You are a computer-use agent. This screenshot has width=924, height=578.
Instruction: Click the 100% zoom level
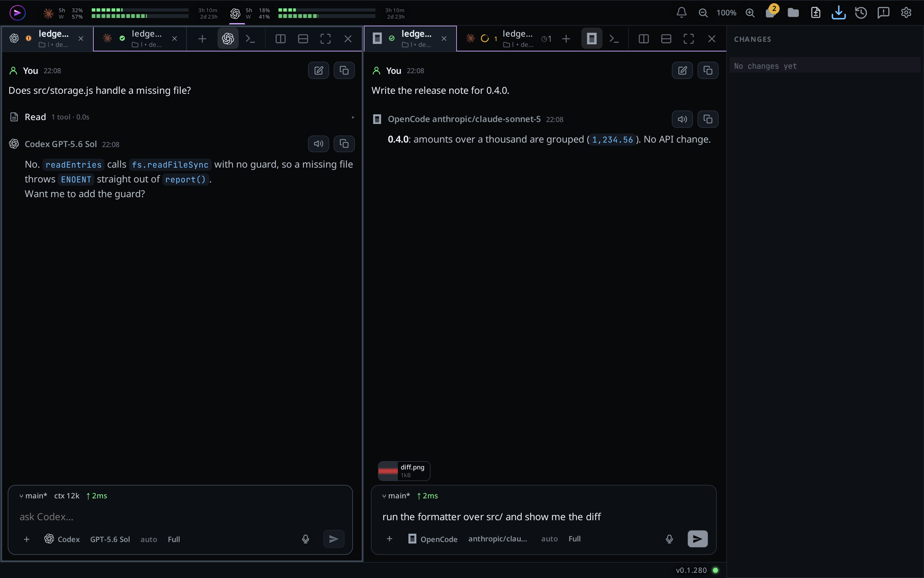(x=726, y=13)
